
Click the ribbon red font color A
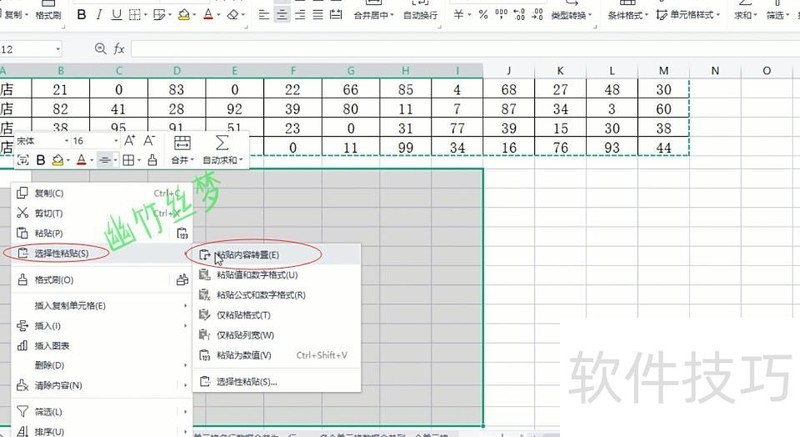click(208, 15)
